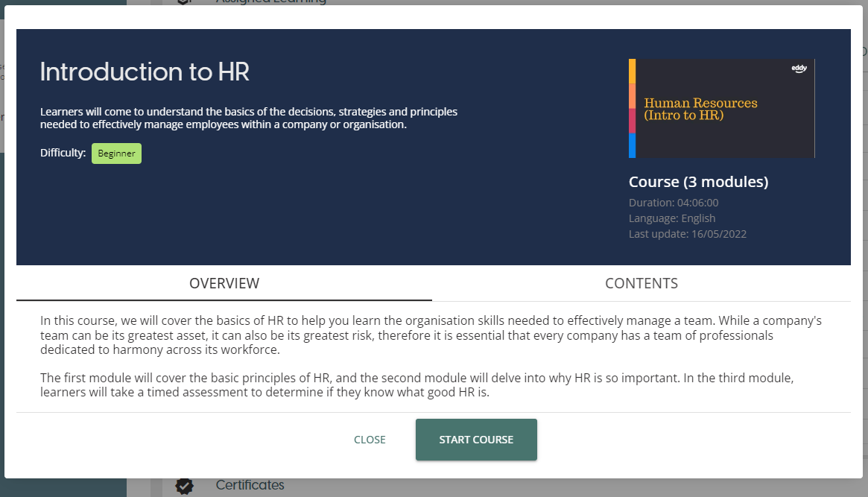Click the yellow segment of thumbnail color stripe
Screen dimensions: 868x497
point(632,71)
